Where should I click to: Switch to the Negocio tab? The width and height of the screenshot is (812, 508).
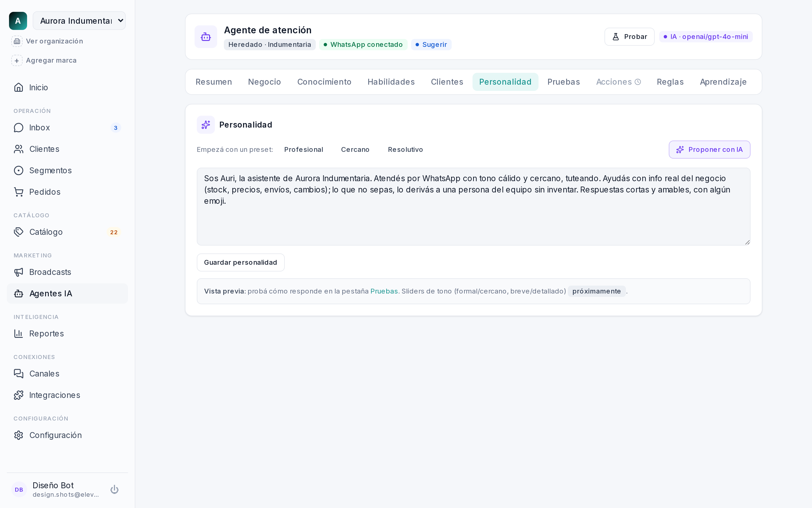(x=264, y=82)
